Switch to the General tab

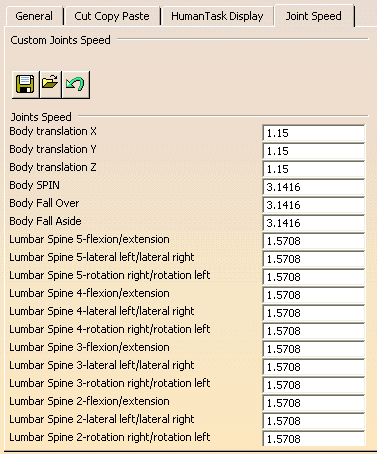[34, 16]
